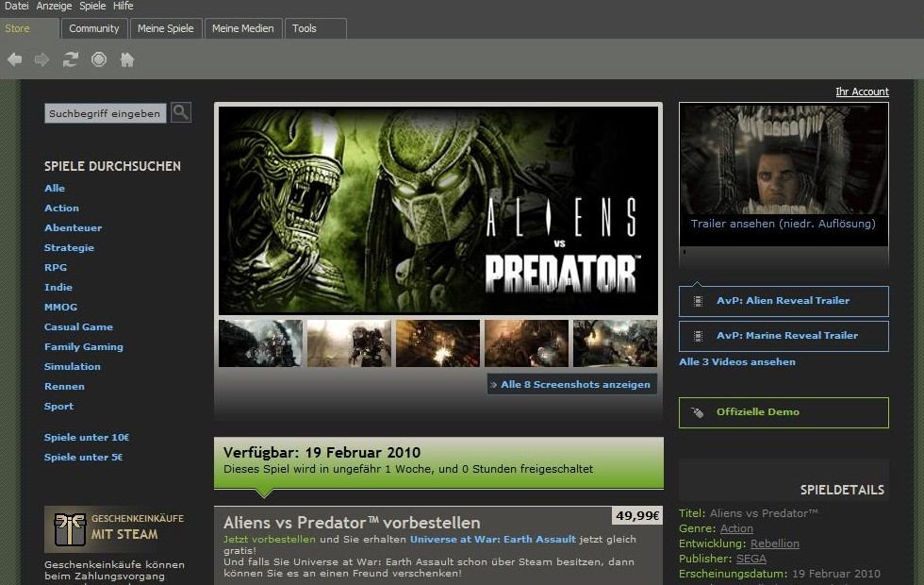Viewport: 924px width, 585px height.
Task: Open the Anzeige menu
Action: 55,6
